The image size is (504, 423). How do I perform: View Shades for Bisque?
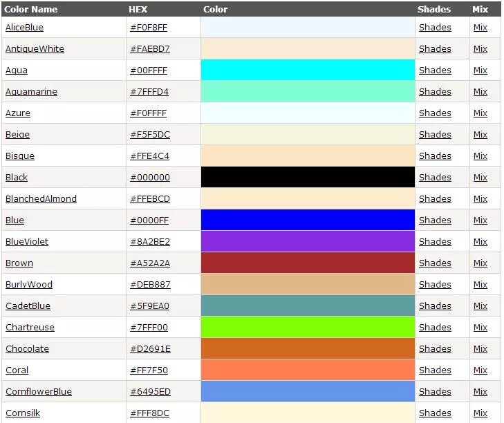pyautogui.click(x=436, y=156)
